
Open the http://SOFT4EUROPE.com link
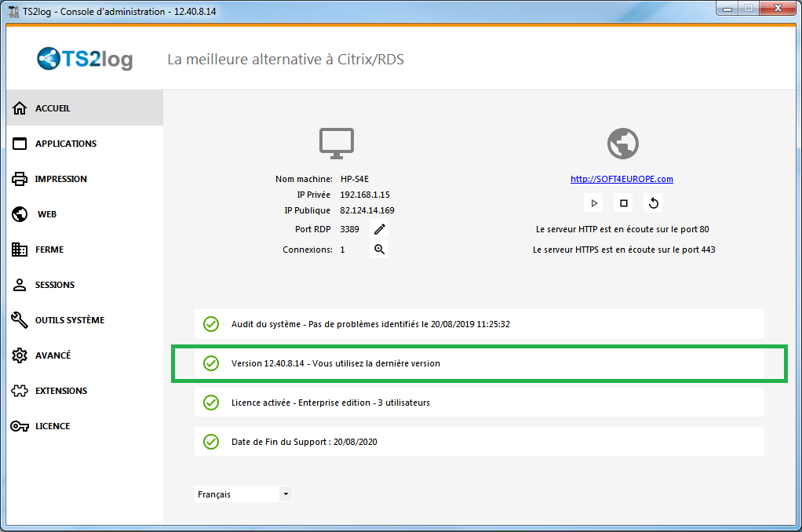622,179
